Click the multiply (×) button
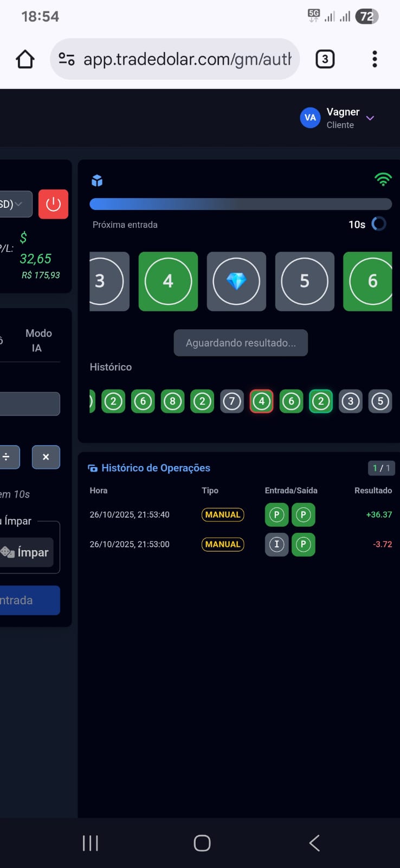This screenshot has width=400, height=868. coord(46,457)
